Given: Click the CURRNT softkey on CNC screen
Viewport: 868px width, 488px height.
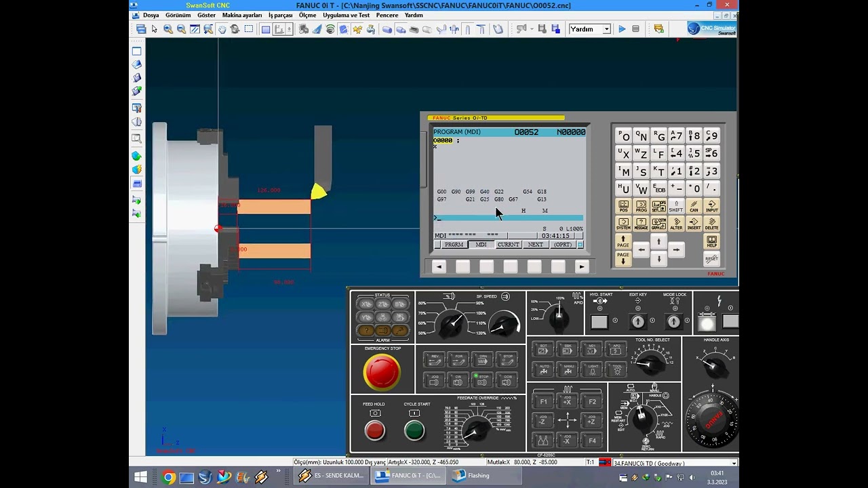Looking at the screenshot, I should pyautogui.click(x=508, y=245).
